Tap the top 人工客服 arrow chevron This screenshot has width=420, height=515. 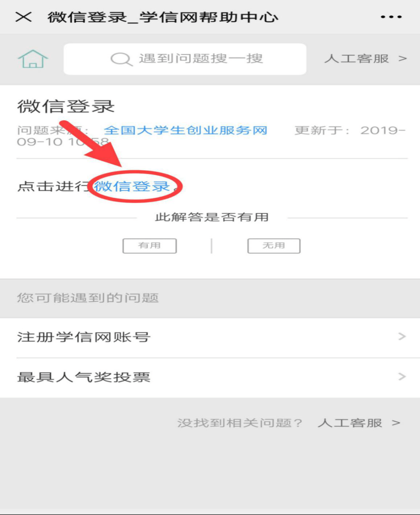(402, 59)
